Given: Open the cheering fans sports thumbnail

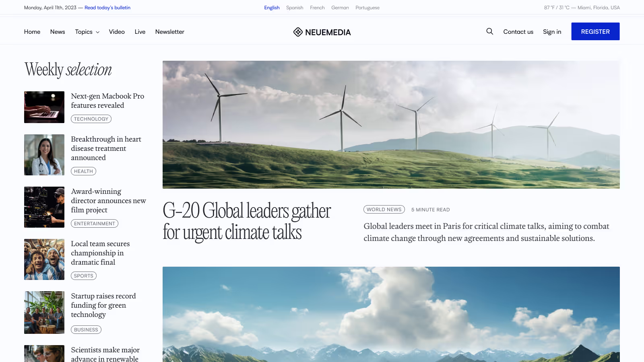Looking at the screenshot, I should (x=44, y=259).
